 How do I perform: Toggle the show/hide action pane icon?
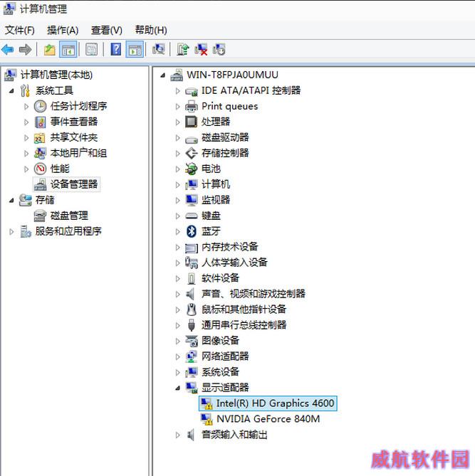coord(135,49)
